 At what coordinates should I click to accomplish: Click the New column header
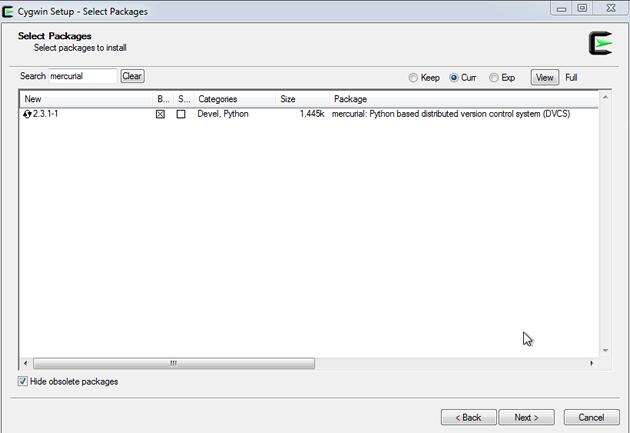pos(86,99)
